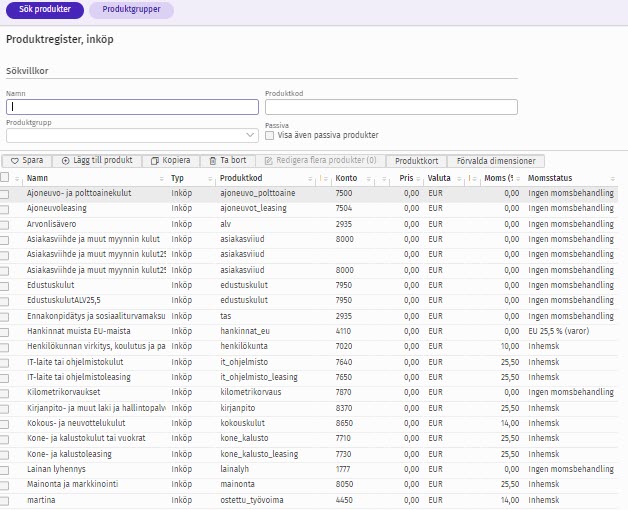The width and height of the screenshot is (628, 510).
Task: Click the Kopiera button
Action: (171, 161)
